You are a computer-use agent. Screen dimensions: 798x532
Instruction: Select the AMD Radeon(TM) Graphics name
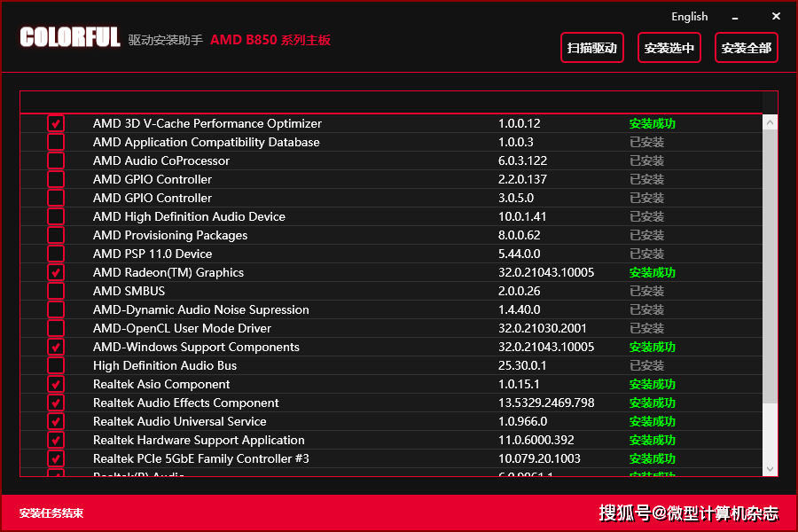(x=168, y=272)
